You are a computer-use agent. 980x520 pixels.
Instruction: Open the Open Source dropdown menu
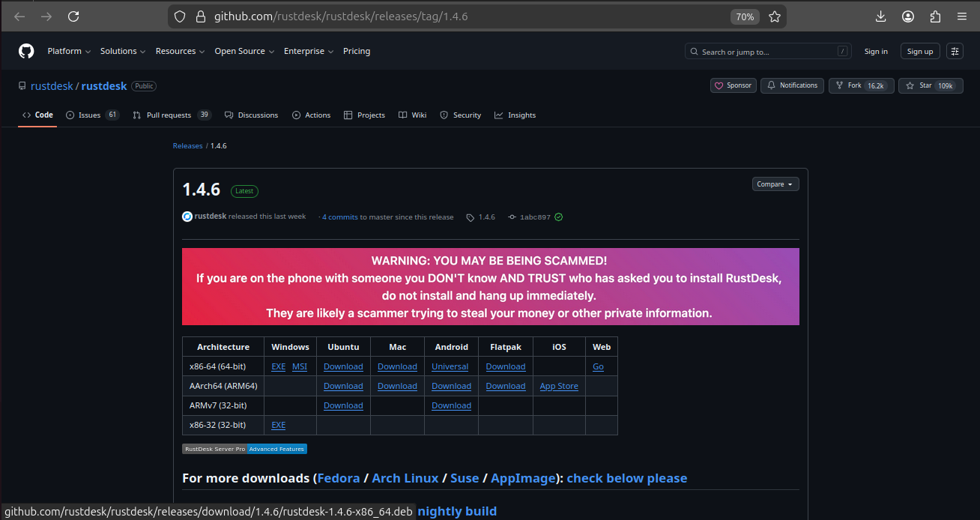[x=244, y=51]
